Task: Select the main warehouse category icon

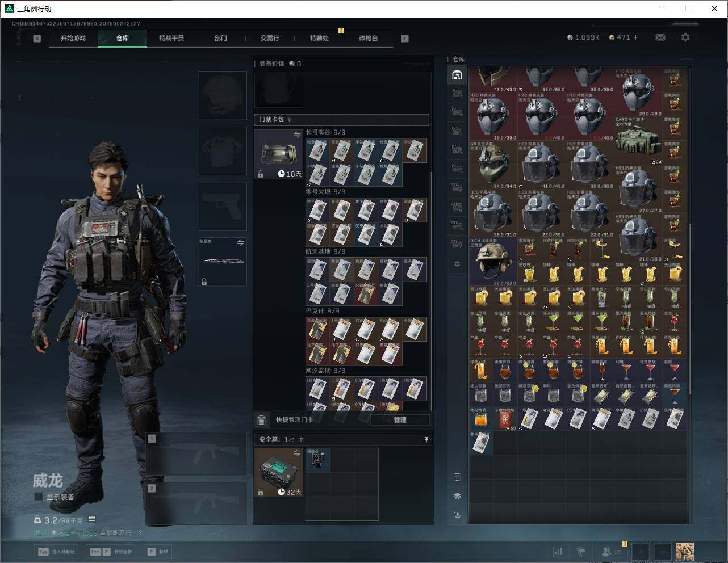Action: [457, 75]
